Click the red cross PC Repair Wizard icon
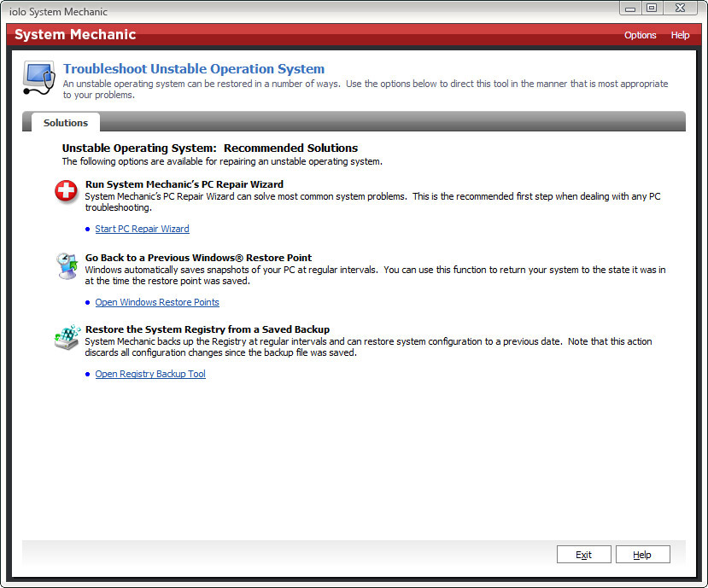 pos(66,191)
